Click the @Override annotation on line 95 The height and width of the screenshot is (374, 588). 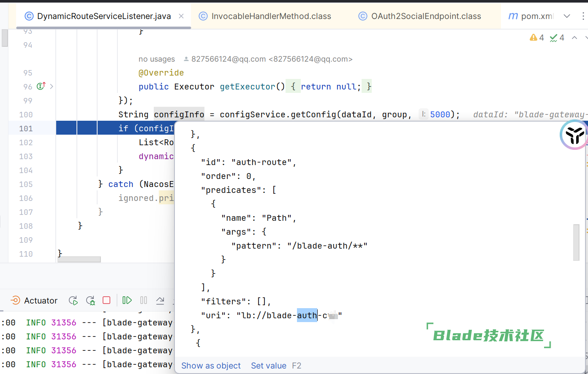(x=161, y=73)
